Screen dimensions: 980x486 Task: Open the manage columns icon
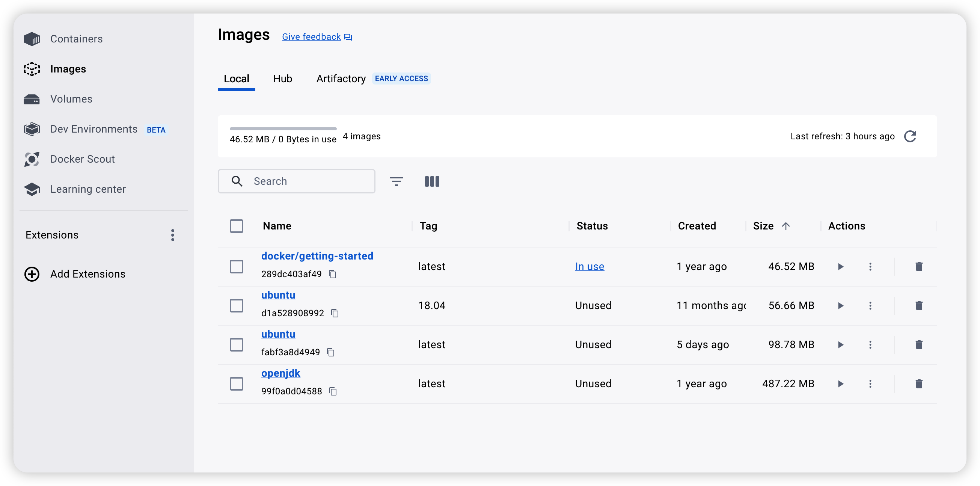pos(432,181)
